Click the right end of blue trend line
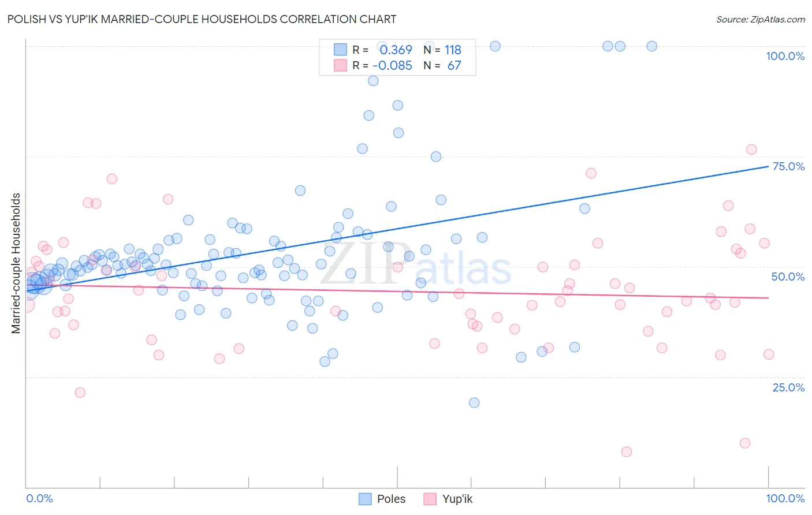The width and height of the screenshot is (812, 515). click(768, 166)
